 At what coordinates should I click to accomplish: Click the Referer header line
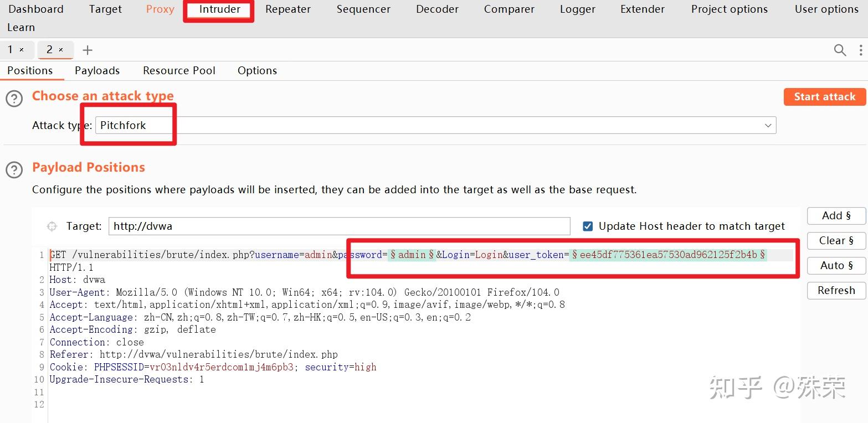[x=194, y=354]
